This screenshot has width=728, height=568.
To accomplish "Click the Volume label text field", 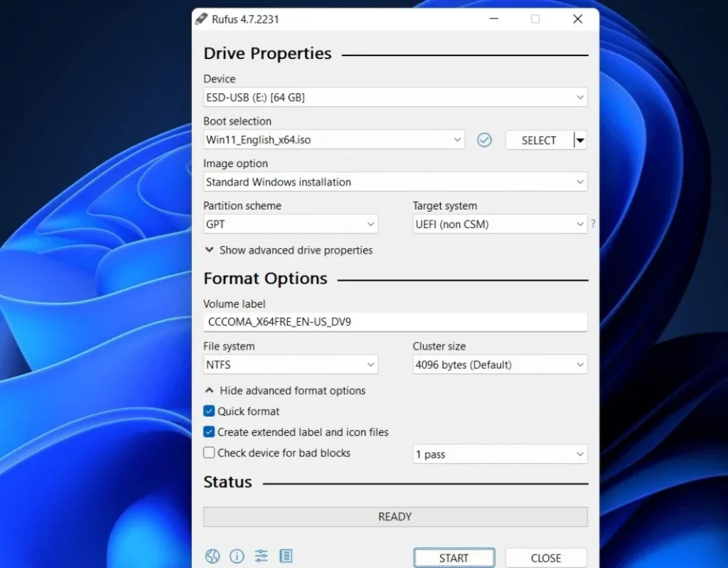I will 395,322.
